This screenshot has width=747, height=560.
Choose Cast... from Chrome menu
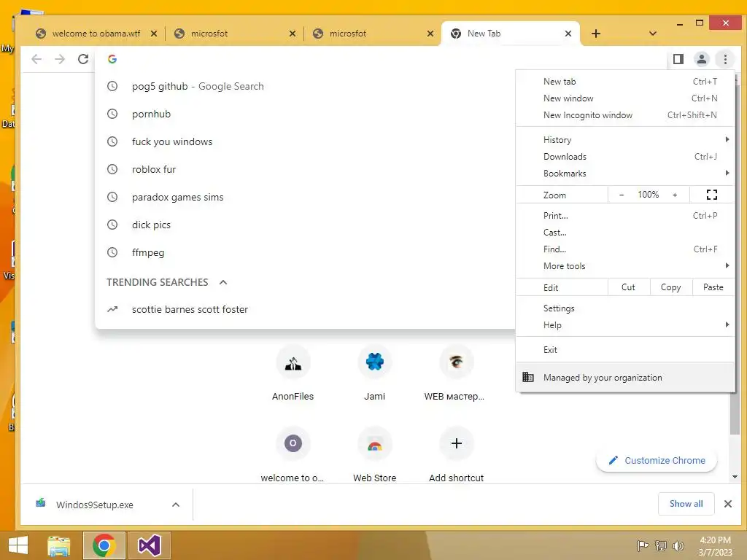click(x=625, y=233)
